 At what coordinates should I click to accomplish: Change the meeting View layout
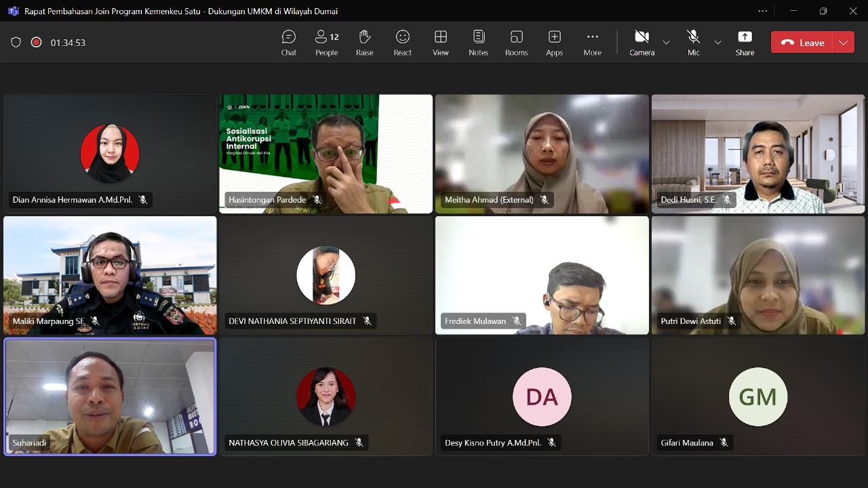pyautogui.click(x=441, y=42)
